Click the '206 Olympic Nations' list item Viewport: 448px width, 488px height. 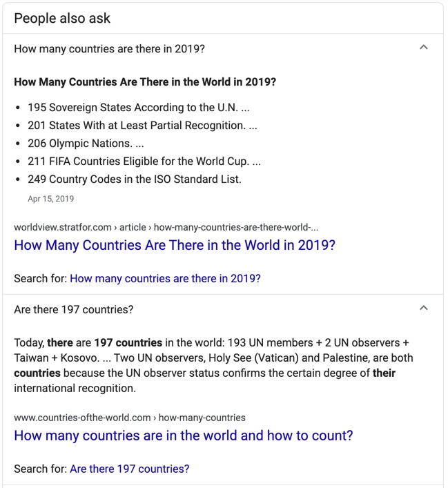[x=86, y=144]
